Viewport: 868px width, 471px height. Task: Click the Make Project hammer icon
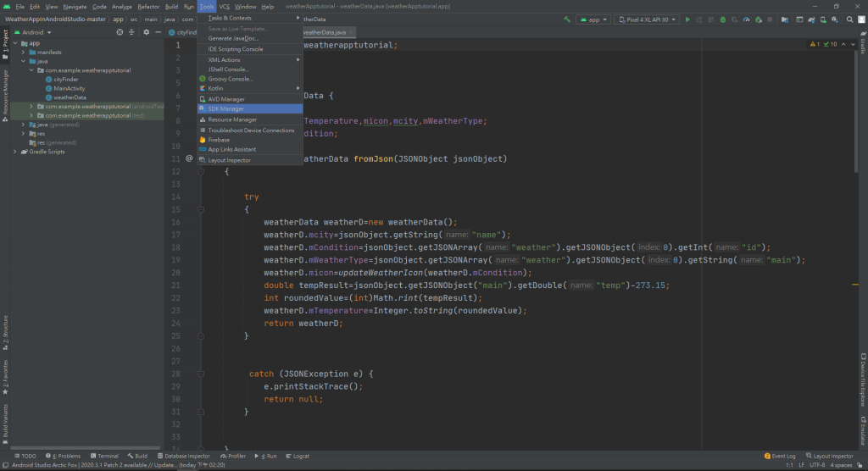[x=567, y=19]
